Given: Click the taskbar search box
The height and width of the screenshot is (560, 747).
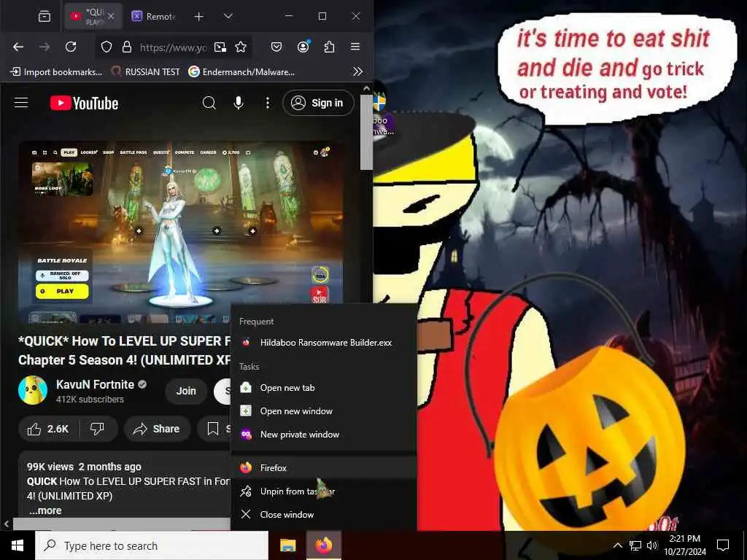Looking at the screenshot, I should 152,545.
